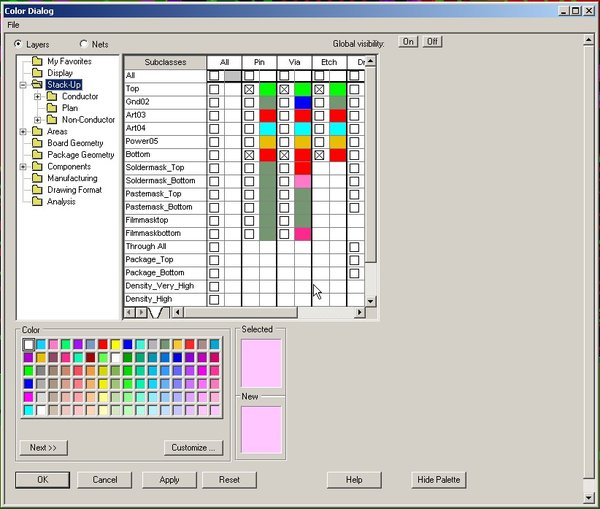Click the Hide Palette button
Screen dimensions: 600x509
(x=439, y=480)
